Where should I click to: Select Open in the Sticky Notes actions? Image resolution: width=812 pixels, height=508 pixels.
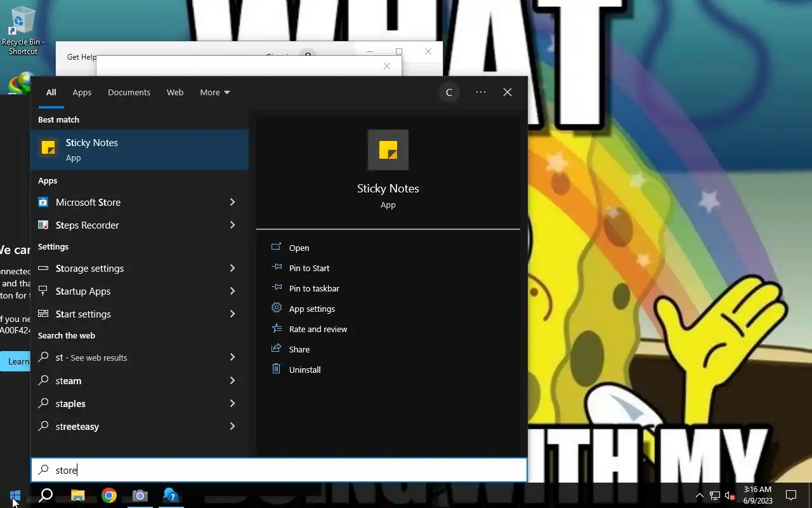(x=299, y=248)
